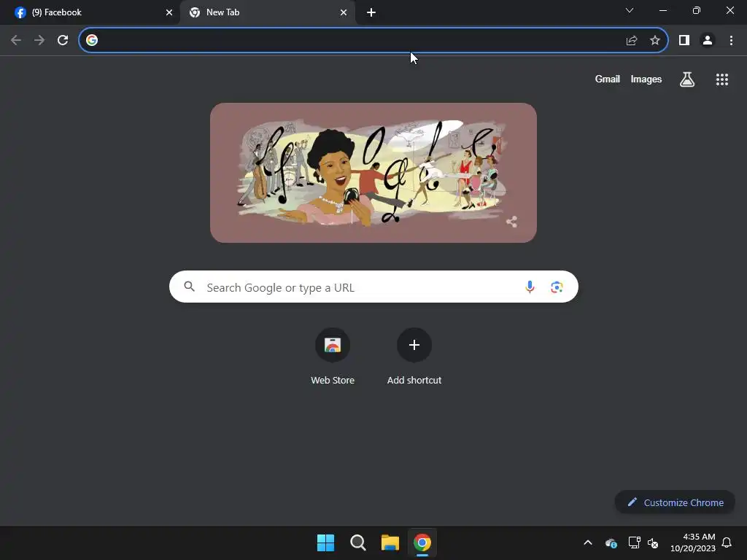Image resolution: width=747 pixels, height=560 pixels.
Task: Share this page from the address bar
Action: point(632,40)
